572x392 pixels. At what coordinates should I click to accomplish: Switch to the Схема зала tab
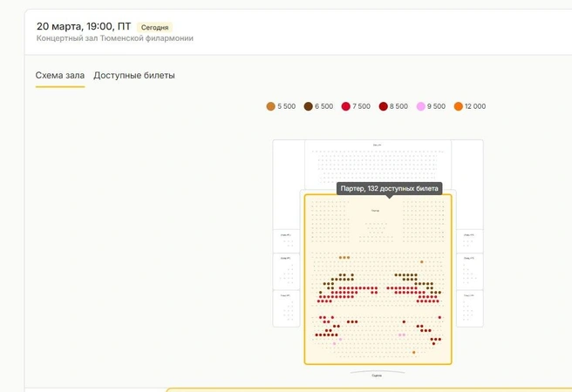point(60,76)
